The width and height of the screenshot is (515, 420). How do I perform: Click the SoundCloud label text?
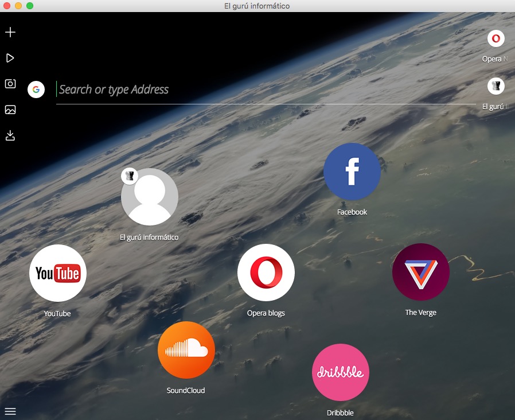[186, 391]
